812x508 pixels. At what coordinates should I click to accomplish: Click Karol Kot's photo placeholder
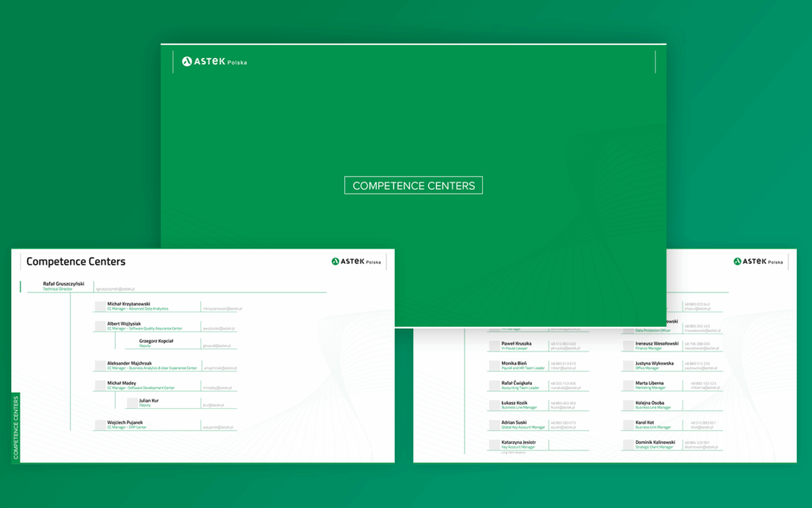pos(628,425)
